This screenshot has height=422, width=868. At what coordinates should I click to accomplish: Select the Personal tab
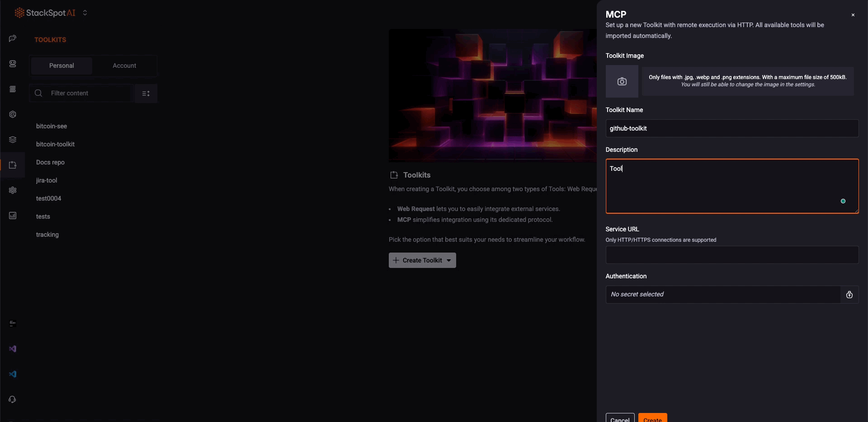61,66
